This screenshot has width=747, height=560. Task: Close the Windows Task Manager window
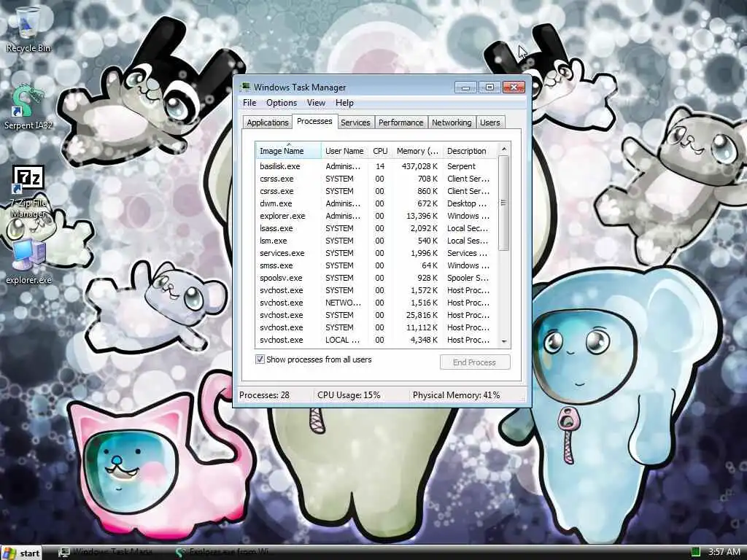(514, 87)
